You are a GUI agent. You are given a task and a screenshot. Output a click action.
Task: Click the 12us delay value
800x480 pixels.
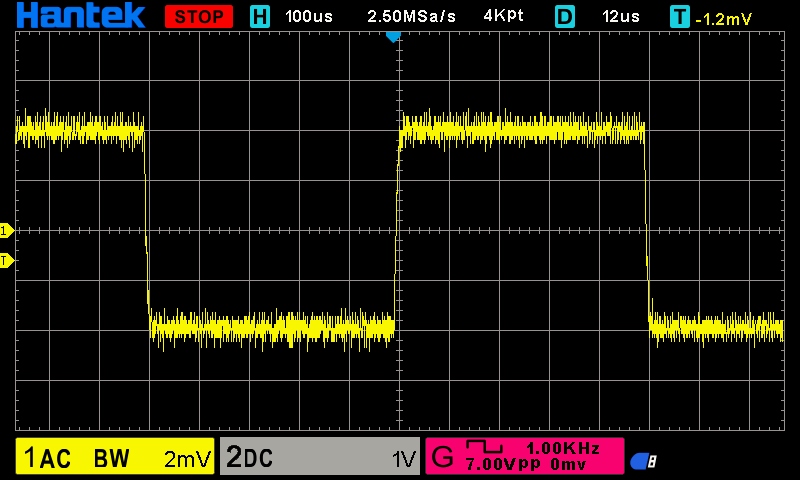[620, 17]
